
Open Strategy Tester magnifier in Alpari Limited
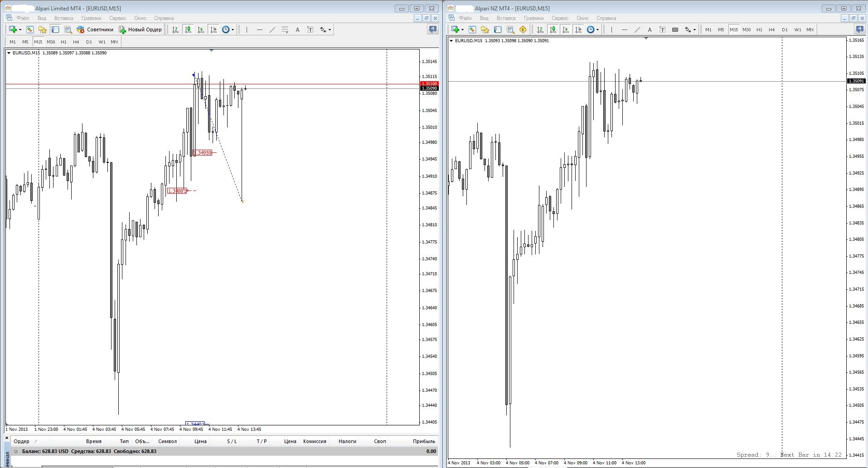click(x=68, y=29)
